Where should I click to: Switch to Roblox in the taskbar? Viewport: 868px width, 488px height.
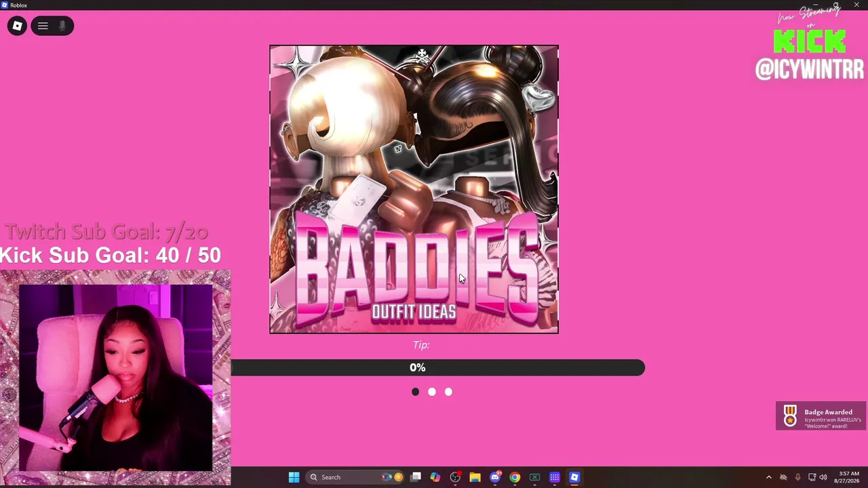[574, 477]
